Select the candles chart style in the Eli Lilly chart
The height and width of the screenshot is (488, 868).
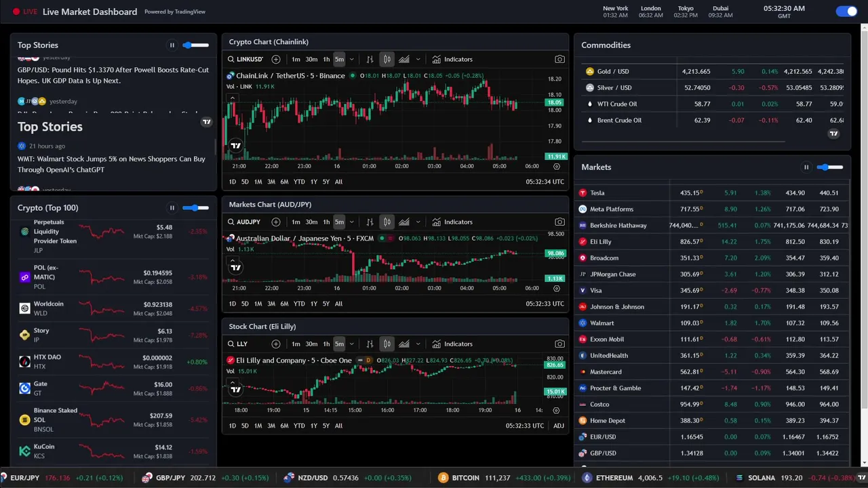click(x=387, y=344)
